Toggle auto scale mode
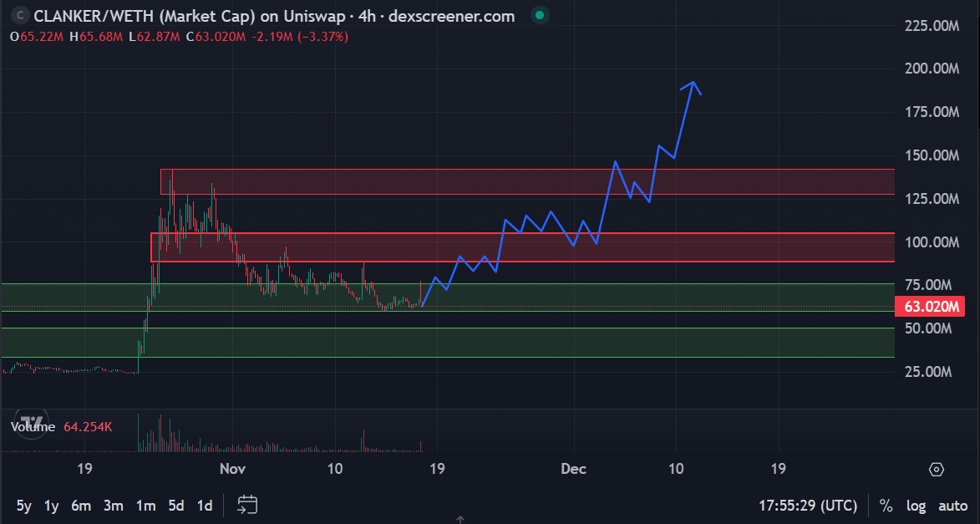The height and width of the screenshot is (524, 980). 952,506
